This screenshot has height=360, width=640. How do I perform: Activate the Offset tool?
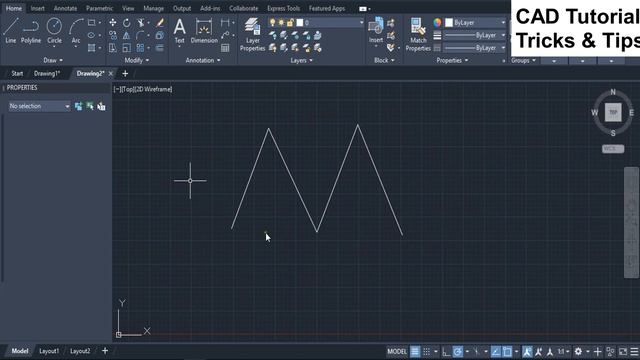click(x=160, y=48)
